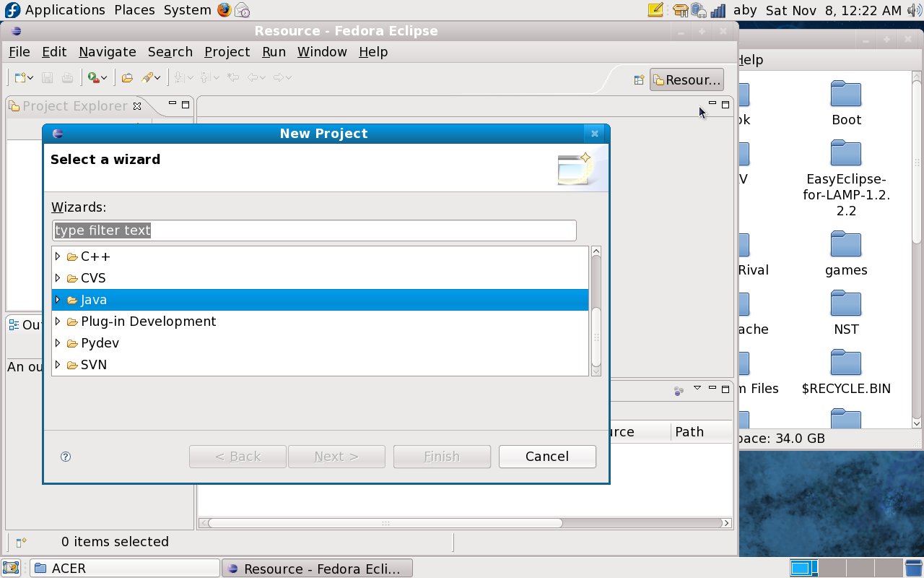This screenshot has height=578, width=924.
Task: Click the yellow sticky notes tray icon
Action: coord(655,10)
